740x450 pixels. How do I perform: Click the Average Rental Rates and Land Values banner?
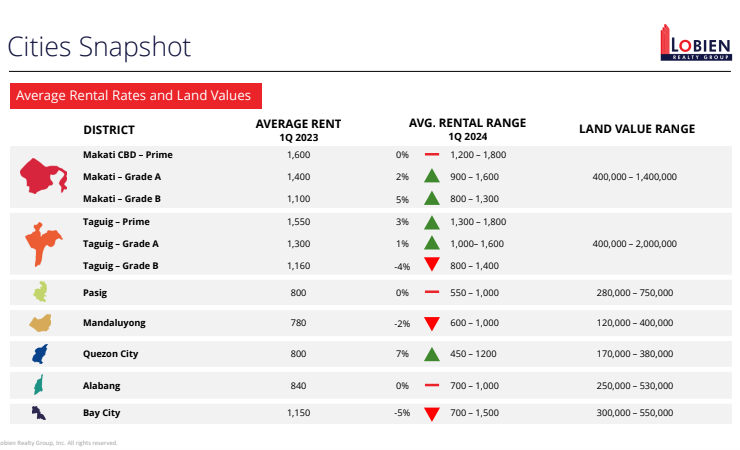coord(139,96)
